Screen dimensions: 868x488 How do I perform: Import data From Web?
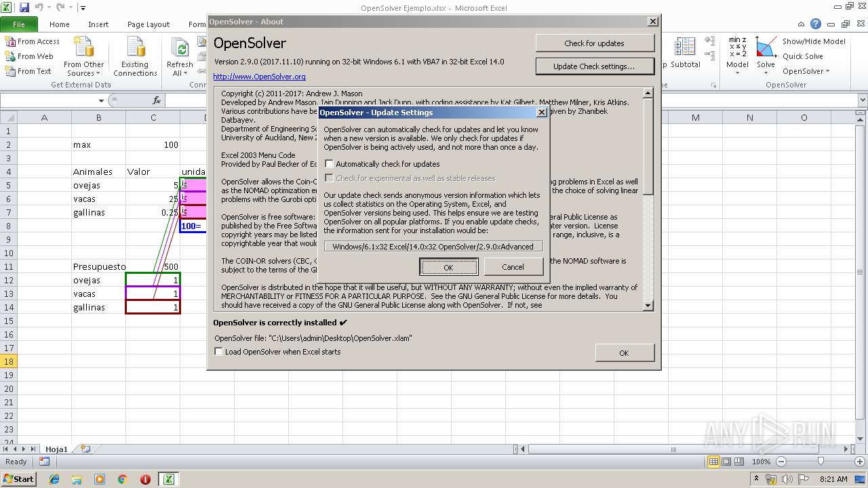[29, 56]
